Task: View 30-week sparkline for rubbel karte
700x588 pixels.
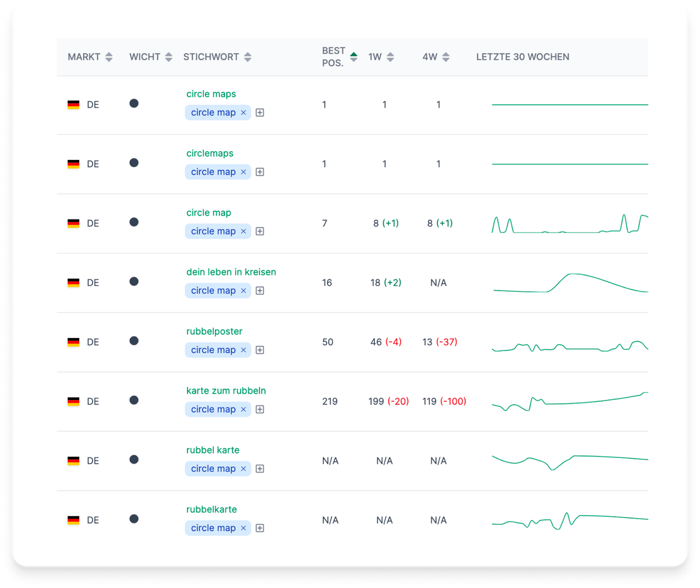Action: pos(570,462)
